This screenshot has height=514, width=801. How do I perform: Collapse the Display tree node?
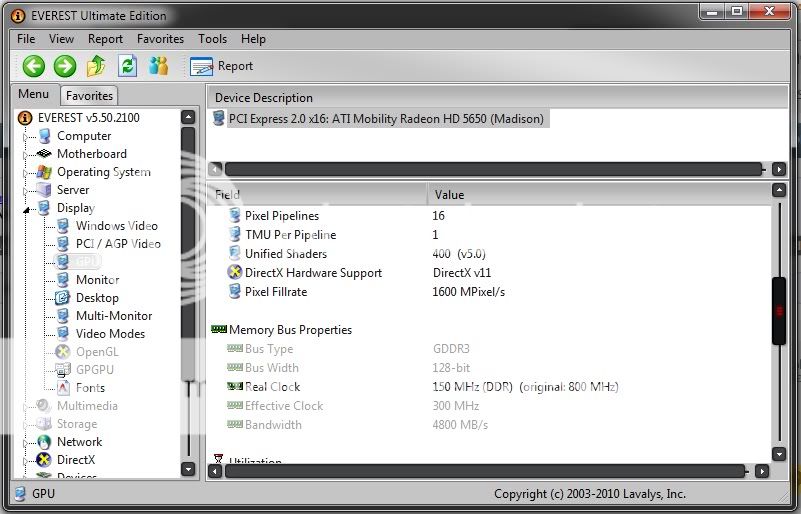pos(26,209)
